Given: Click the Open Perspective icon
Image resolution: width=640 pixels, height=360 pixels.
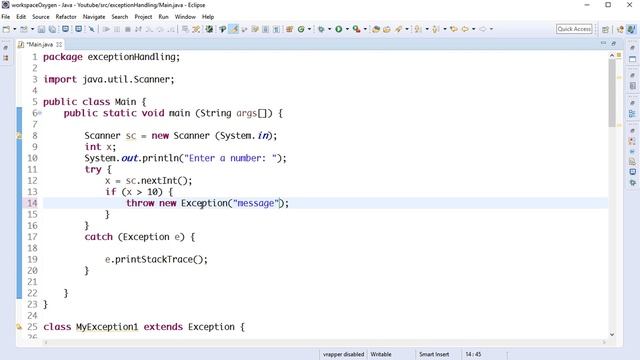Looking at the screenshot, I should point(605,29).
